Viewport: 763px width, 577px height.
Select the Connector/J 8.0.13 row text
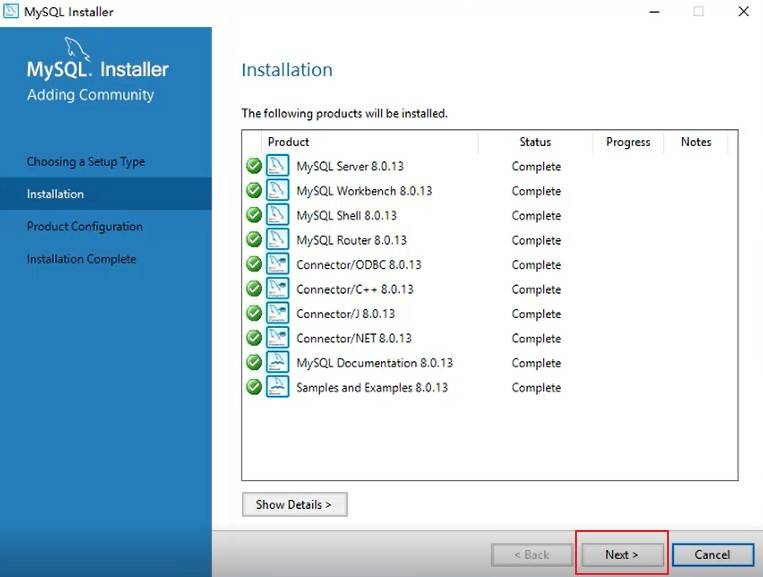[x=345, y=314]
